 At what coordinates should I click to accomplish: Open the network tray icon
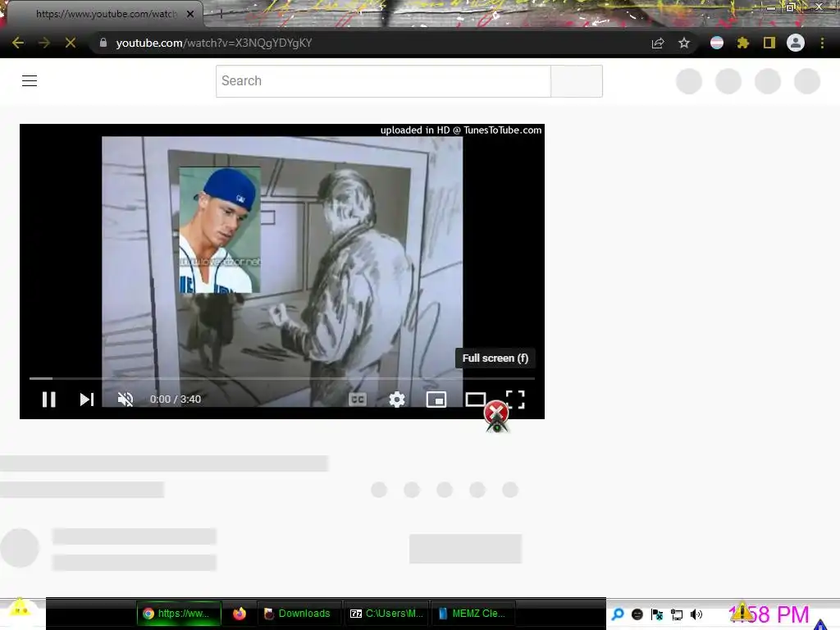point(677,614)
